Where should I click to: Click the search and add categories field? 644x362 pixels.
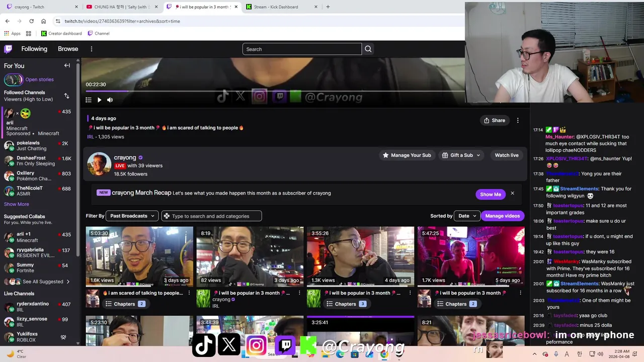tap(211, 216)
